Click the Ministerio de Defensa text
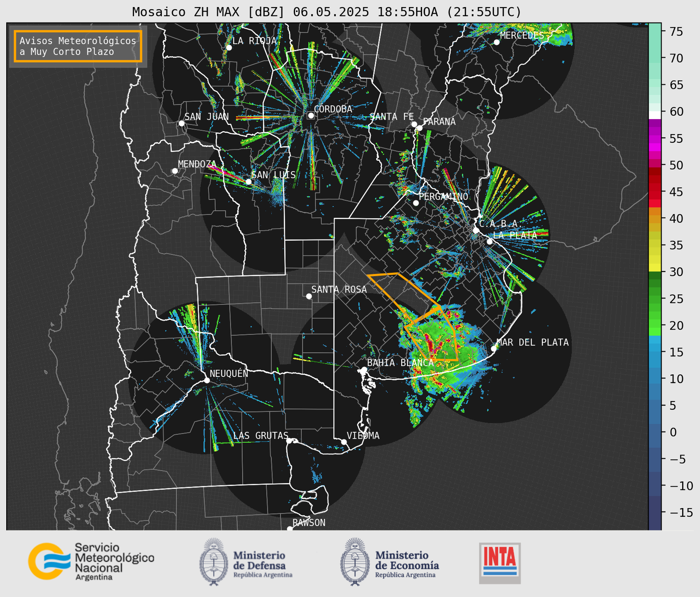The image size is (700, 597). coord(263,564)
